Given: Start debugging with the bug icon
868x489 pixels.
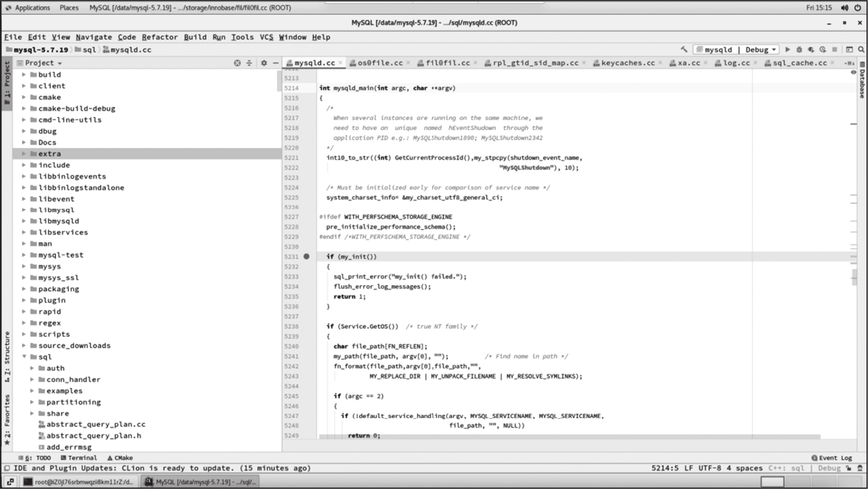Looking at the screenshot, I should click(799, 50).
